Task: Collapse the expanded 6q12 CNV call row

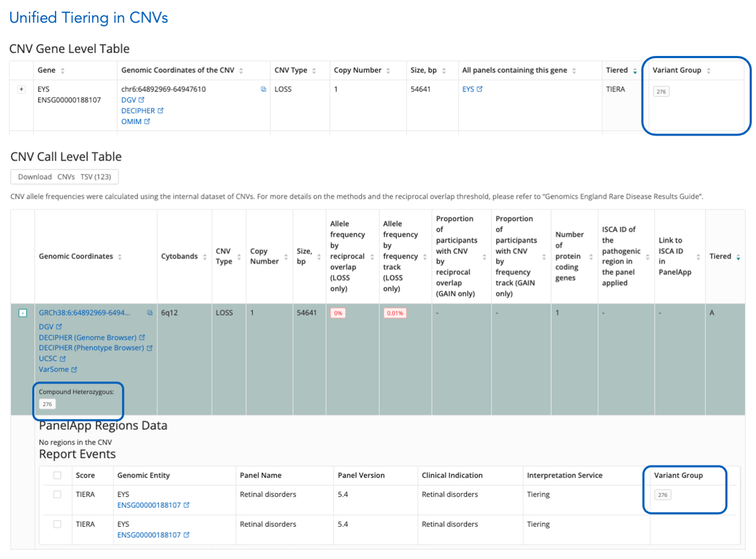Action: (x=23, y=313)
